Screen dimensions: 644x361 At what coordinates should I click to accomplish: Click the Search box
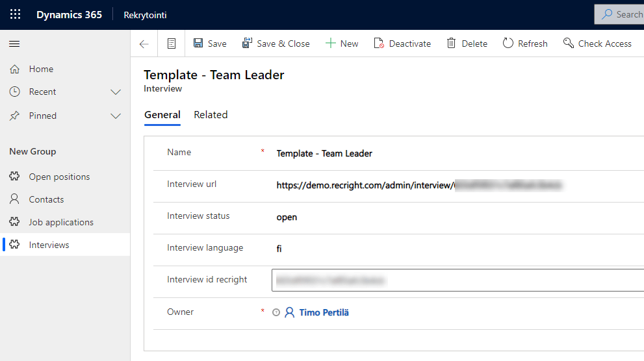[x=621, y=14]
